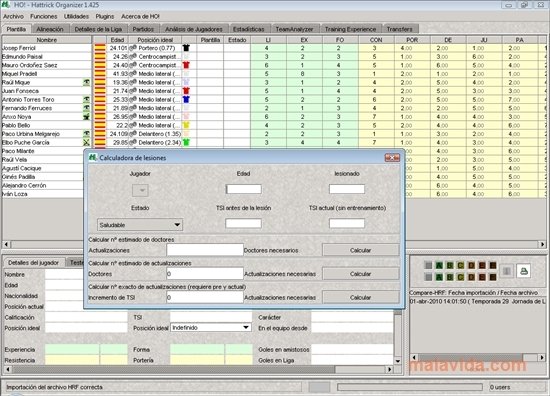Switch to the Análisis de Jugadores tab
This screenshot has width=550, height=396.
[194, 29]
